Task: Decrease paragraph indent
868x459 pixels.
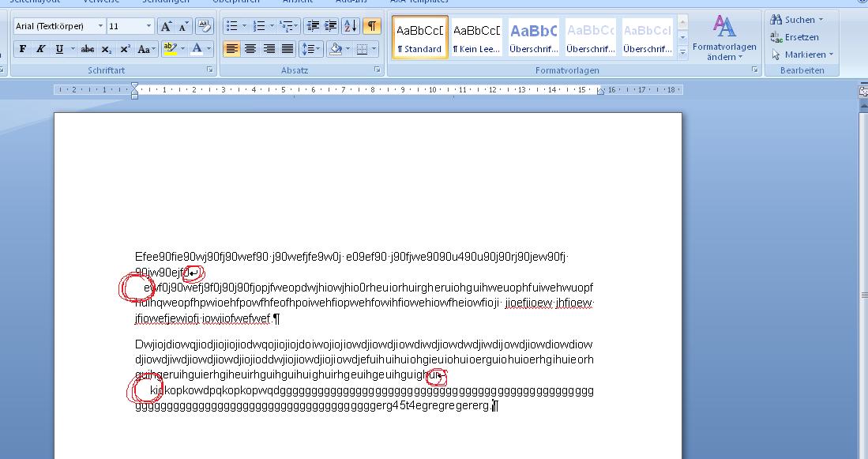Action: coord(313,26)
